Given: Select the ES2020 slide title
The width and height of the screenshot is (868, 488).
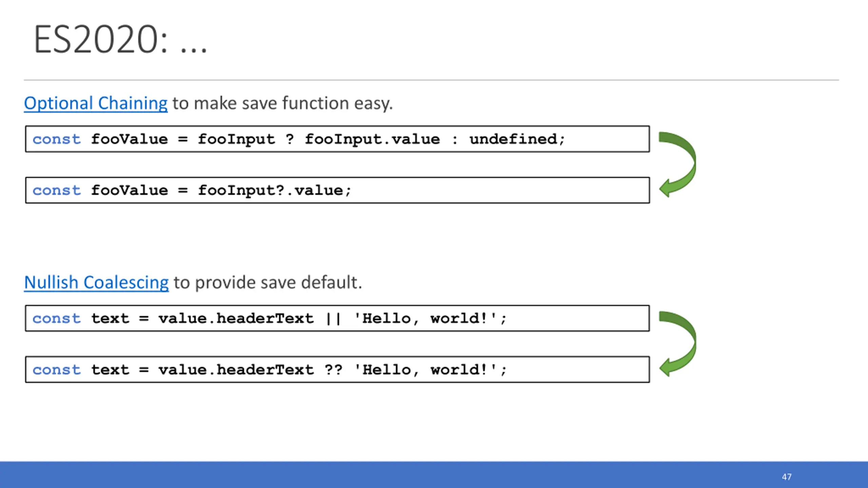Looking at the screenshot, I should pyautogui.click(x=120, y=40).
